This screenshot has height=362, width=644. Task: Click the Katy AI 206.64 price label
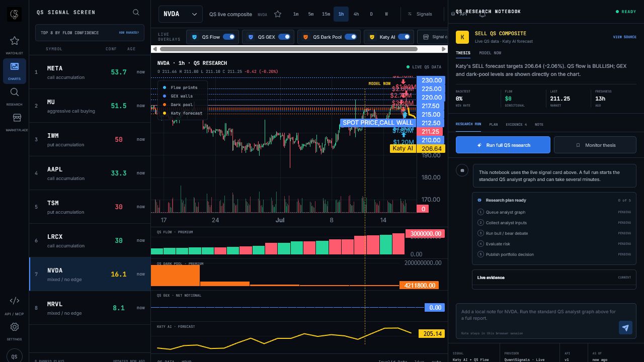pyautogui.click(x=417, y=148)
